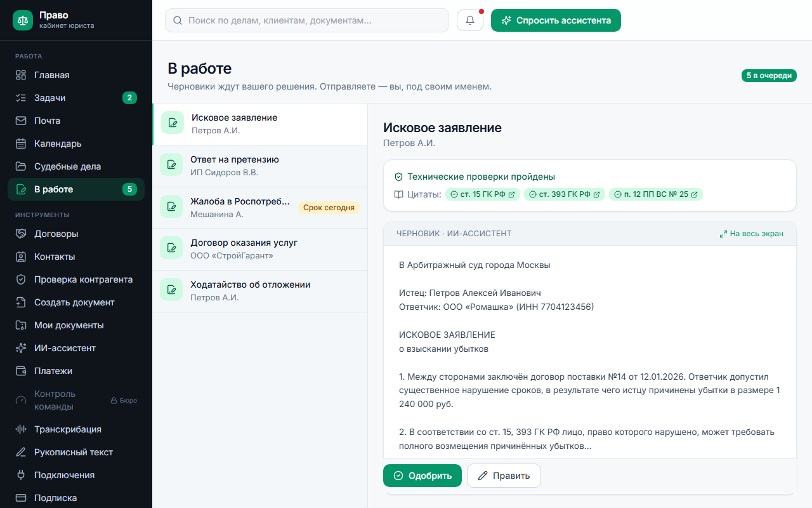
Task: Click the Задачи checklist icon
Action: tap(21, 98)
